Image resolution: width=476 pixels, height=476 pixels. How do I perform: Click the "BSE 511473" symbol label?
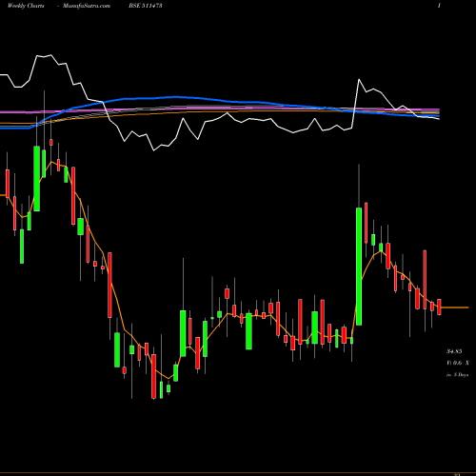point(146,6)
